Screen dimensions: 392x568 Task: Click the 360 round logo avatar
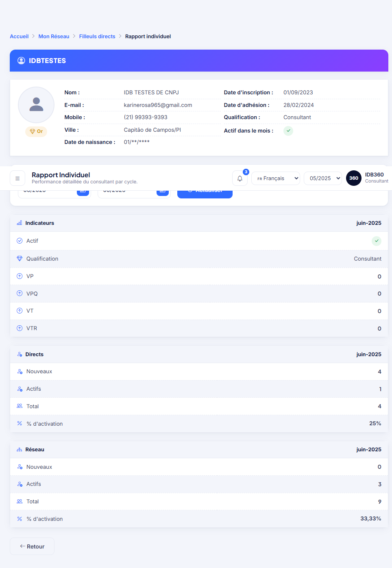[x=354, y=178]
